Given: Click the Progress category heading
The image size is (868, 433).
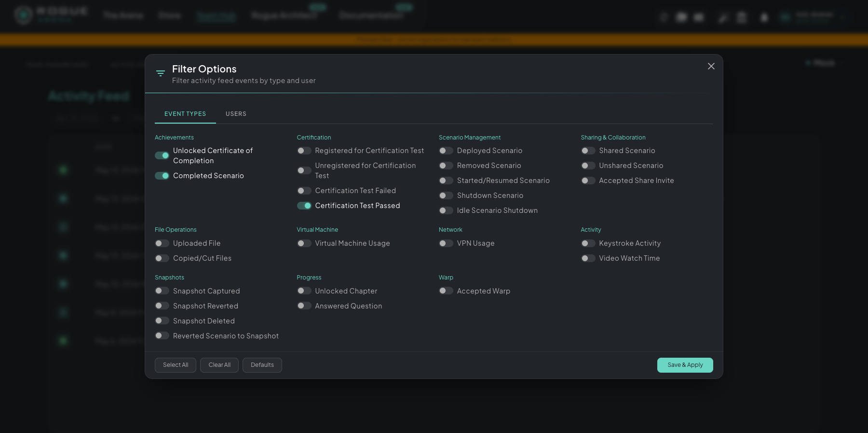Looking at the screenshot, I should [x=309, y=278].
